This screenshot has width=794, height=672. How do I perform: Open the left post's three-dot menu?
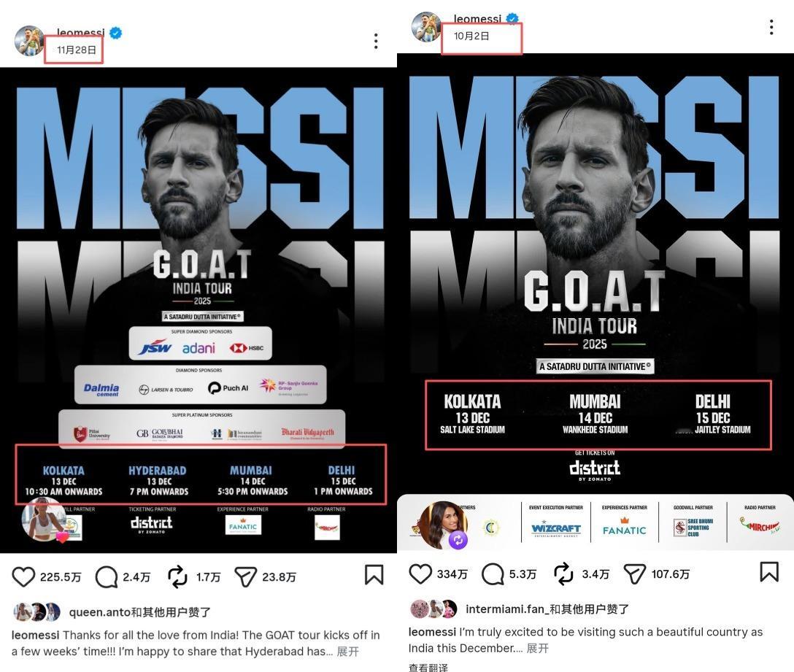click(x=376, y=41)
